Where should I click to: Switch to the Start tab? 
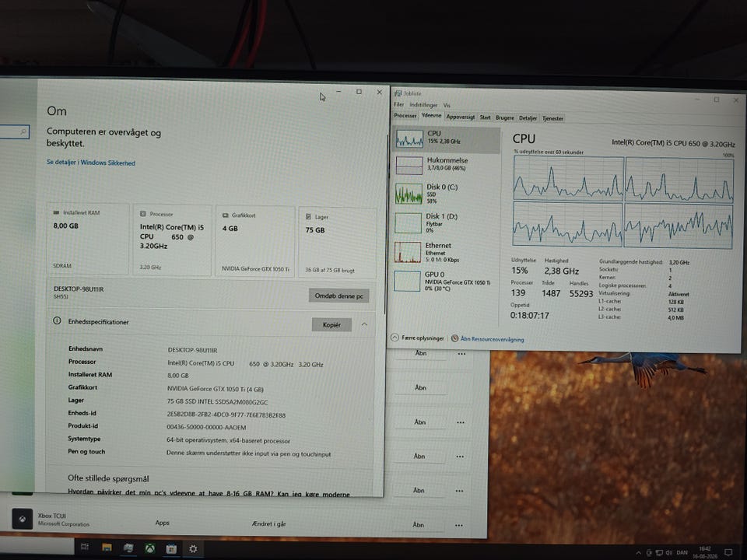pyautogui.click(x=485, y=117)
